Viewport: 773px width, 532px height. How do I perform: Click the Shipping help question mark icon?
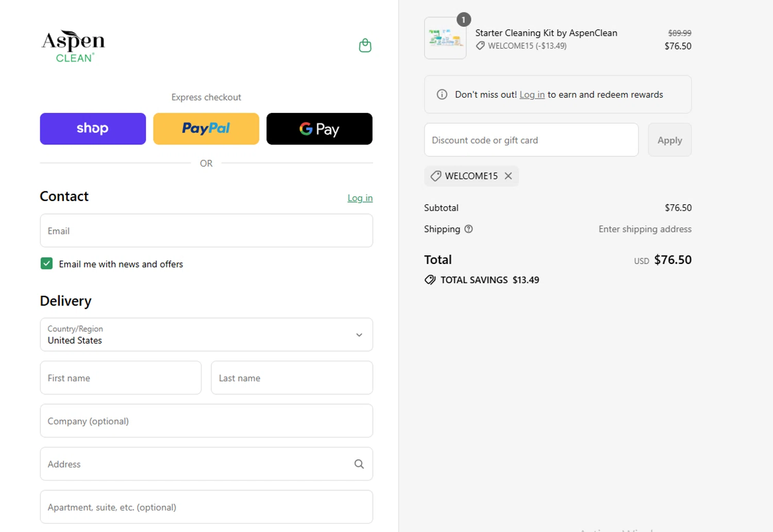pyautogui.click(x=468, y=229)
